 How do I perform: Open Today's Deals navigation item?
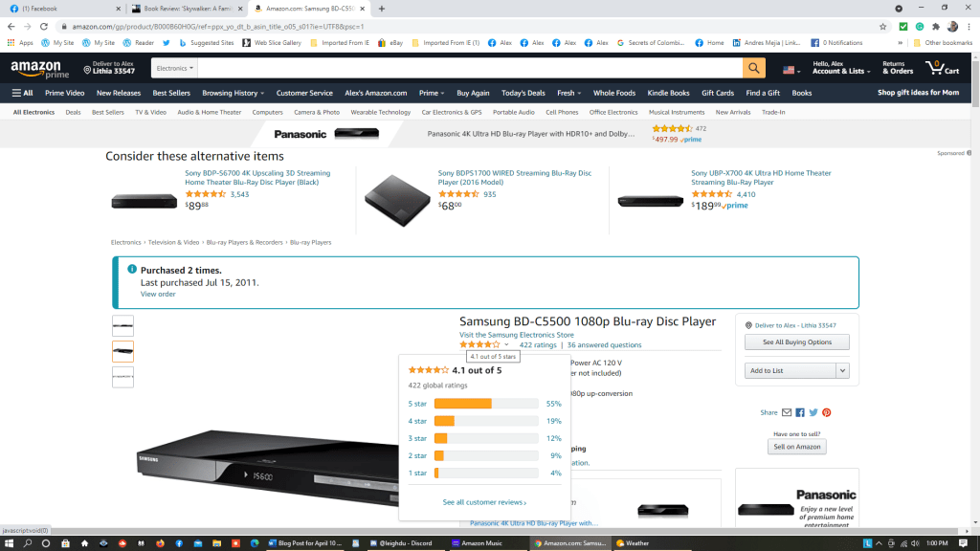pos(523,93)
